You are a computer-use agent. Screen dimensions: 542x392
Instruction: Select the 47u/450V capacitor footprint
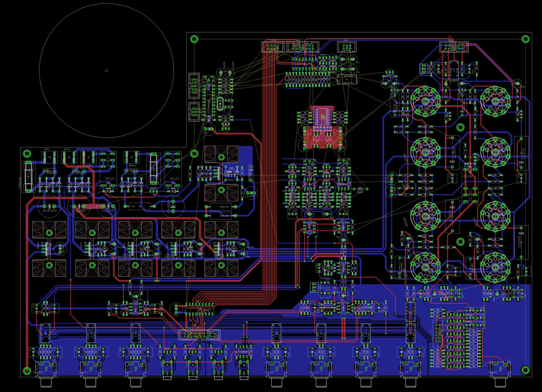click(173, 206)
